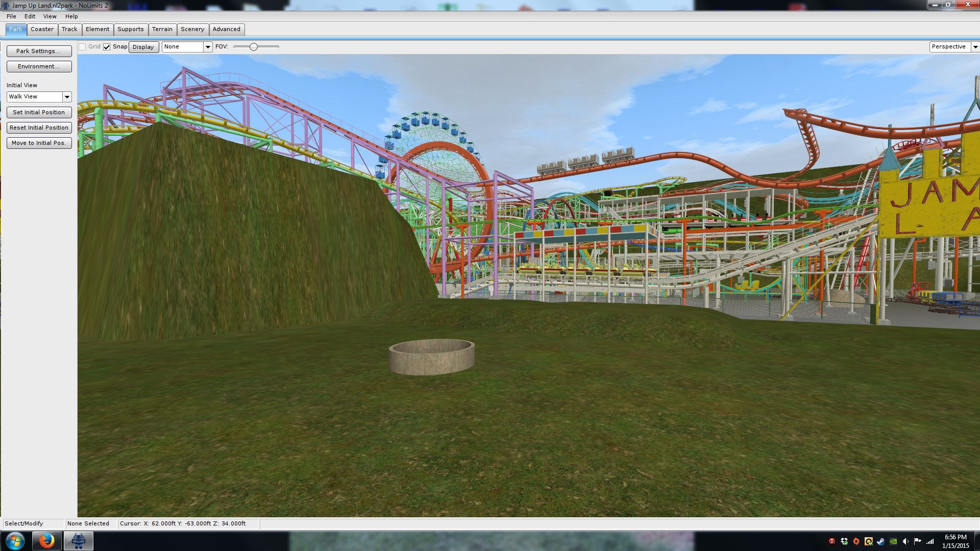The width and height of the screenshot is (980, 551).
Task: Click the FOV slider handle
Action: pyautogui.click(x=253, y=47)
